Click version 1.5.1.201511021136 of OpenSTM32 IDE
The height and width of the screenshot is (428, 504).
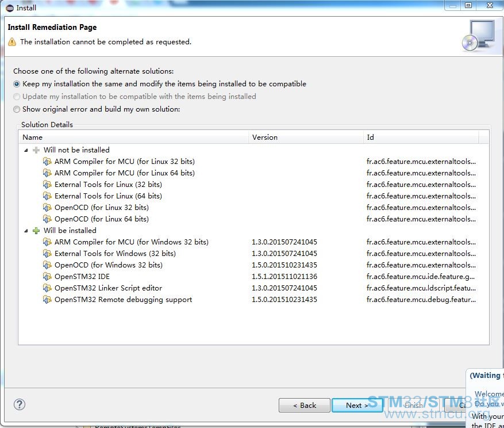[x=284, y=277]
